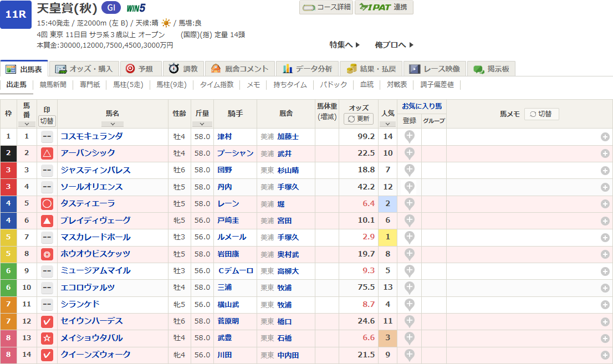Toggle the 馬メモ 切替 button
Viewport: 613px width, 364px height.
coord(541,114)
